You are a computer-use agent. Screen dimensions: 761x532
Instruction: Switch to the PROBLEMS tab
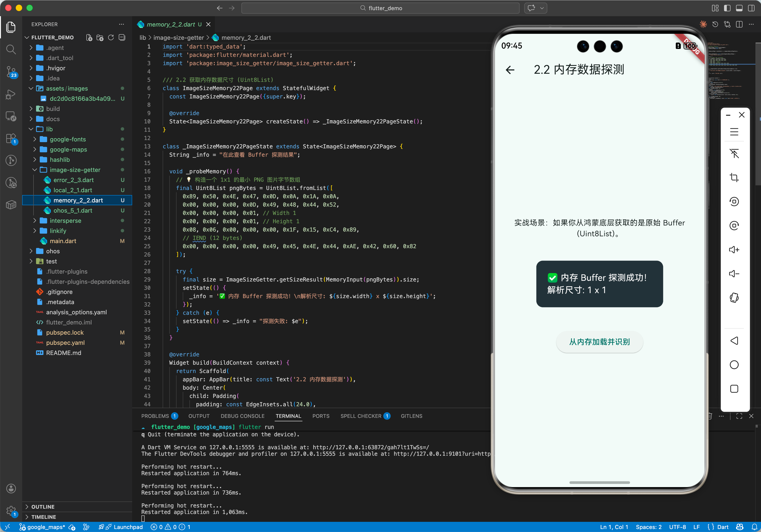tap(155, 416)
